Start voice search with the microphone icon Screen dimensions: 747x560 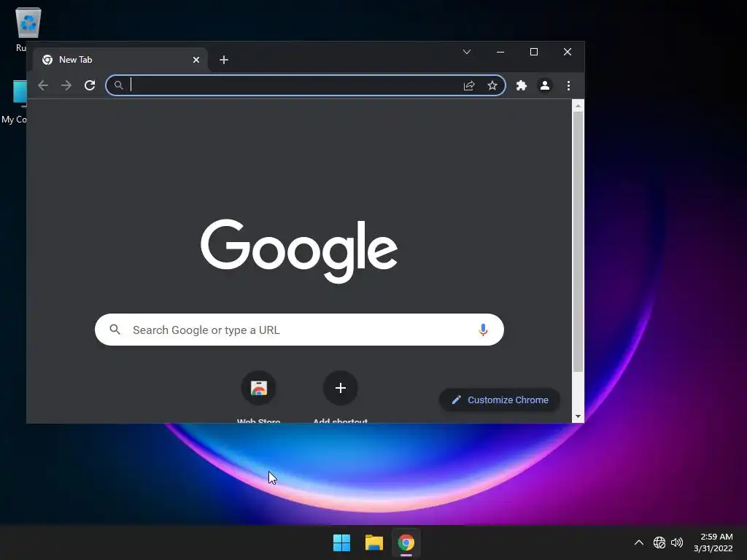(483, 330)
